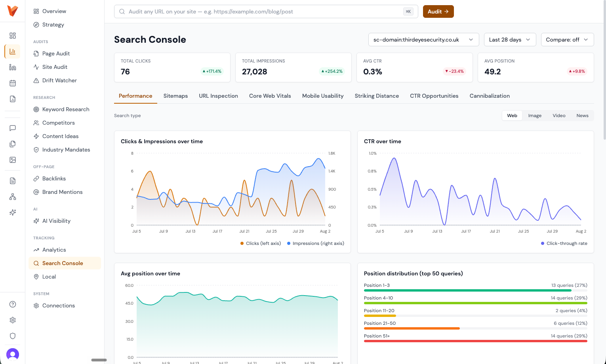Screen dimensions: 606x364
Task: Click the compass icon beside Strategy
Action: 36,25
